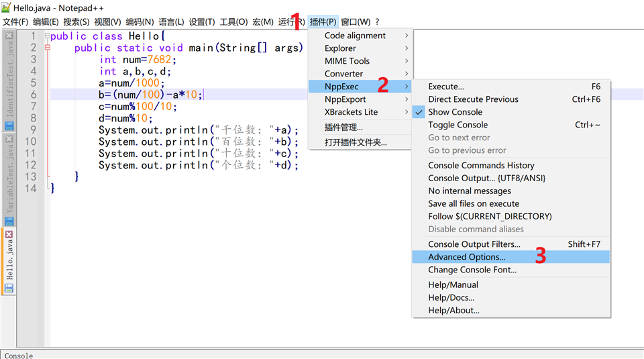Image resolution: width=644 pixels, height=359 pixels.
Task: Click line number 9 in the margin
Action: (x=33, y=130)
